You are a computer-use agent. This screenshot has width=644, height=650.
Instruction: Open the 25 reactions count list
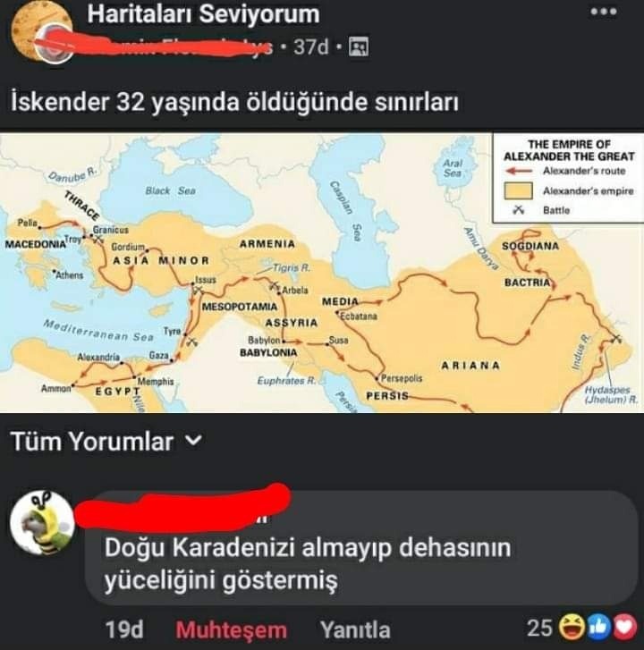539,627
